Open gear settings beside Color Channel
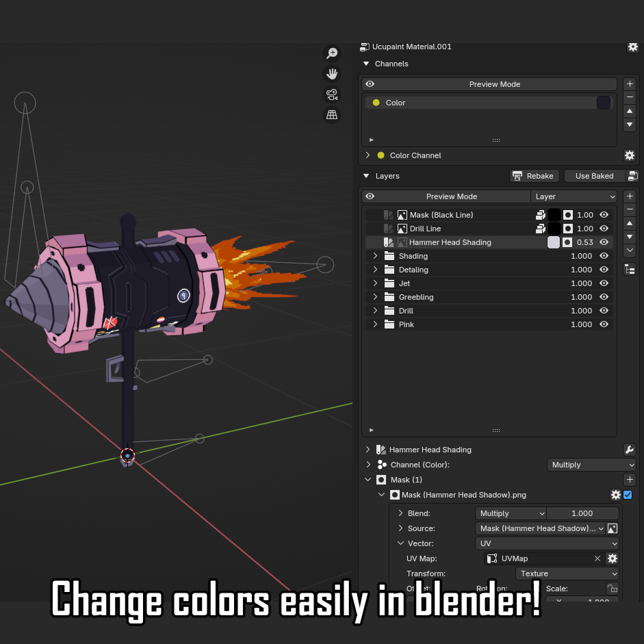This screenshot has height=644, width=644. click(x=629, y=155)
